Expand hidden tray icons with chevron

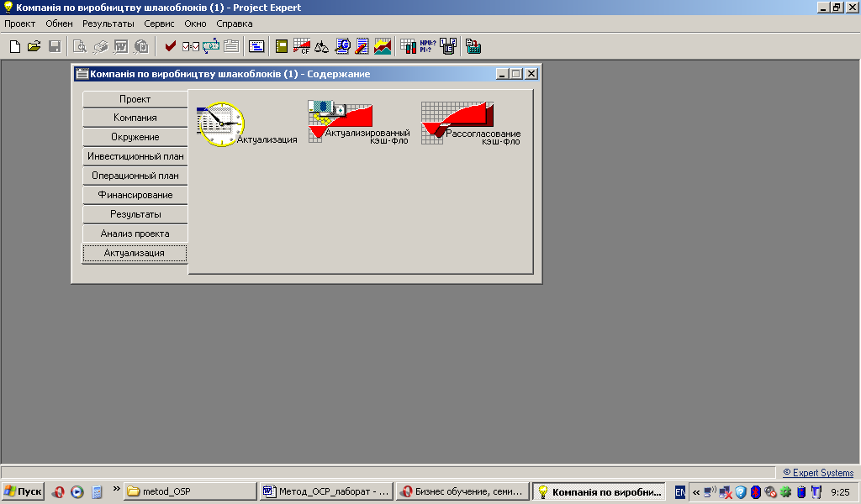(x=696, y=492)
